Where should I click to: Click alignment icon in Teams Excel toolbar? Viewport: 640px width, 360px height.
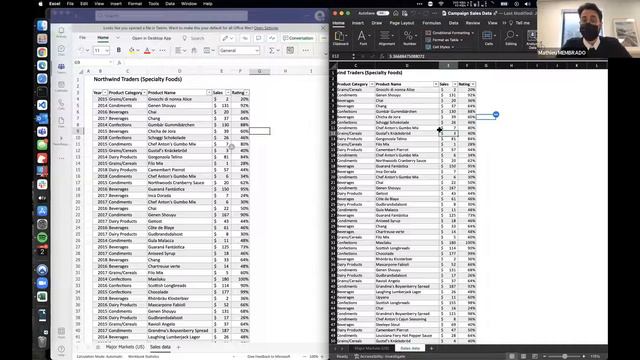[x=178, y=50]
